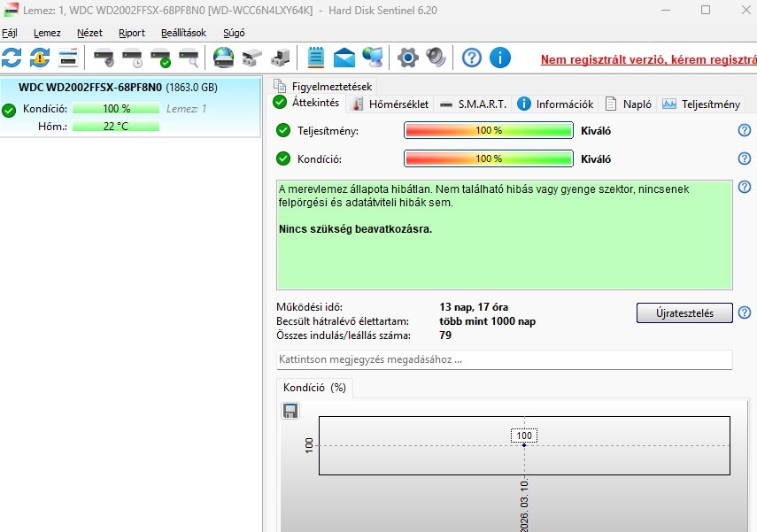757x532 pixels.
Task: Click the Kattintson megjegyzés megadásához field
Action: pos(504,359)
